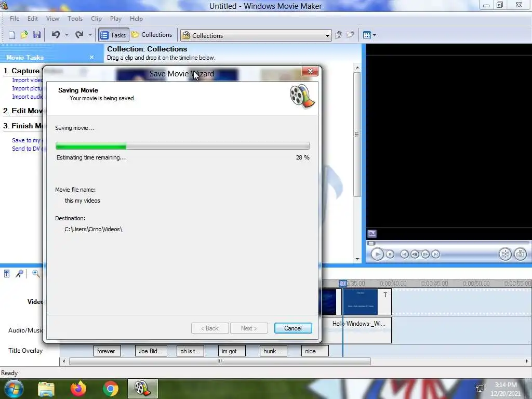Screen dimensions: 532x399
Task: Open the Help menu
Action: pyautogui.click(x=136, y=19)
